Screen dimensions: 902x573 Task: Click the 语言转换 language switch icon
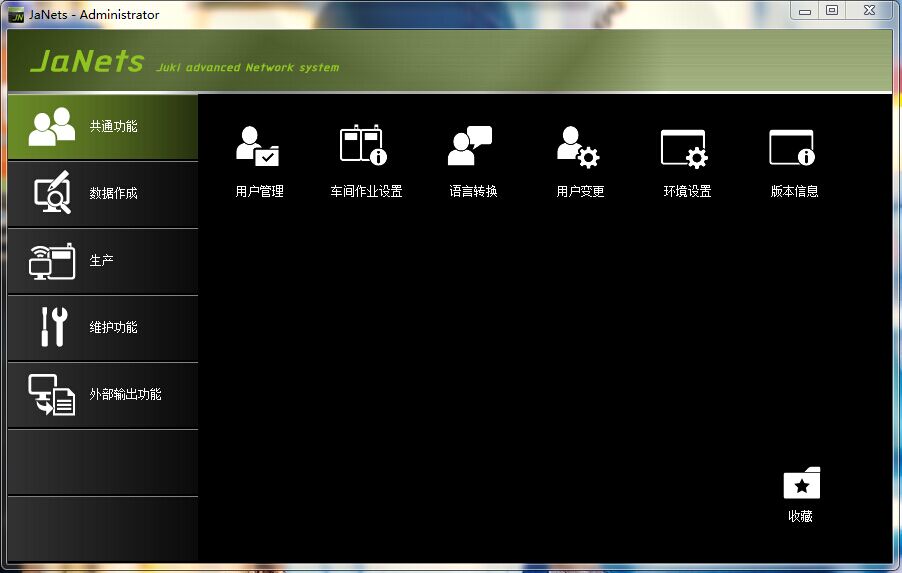(x=470, y=146)
